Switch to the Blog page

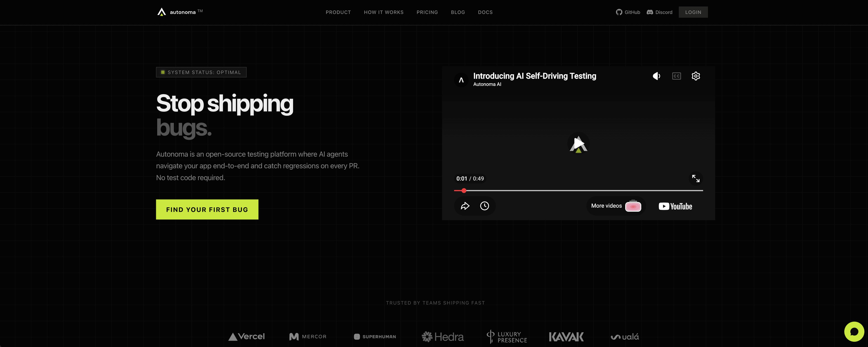point(458,12)
